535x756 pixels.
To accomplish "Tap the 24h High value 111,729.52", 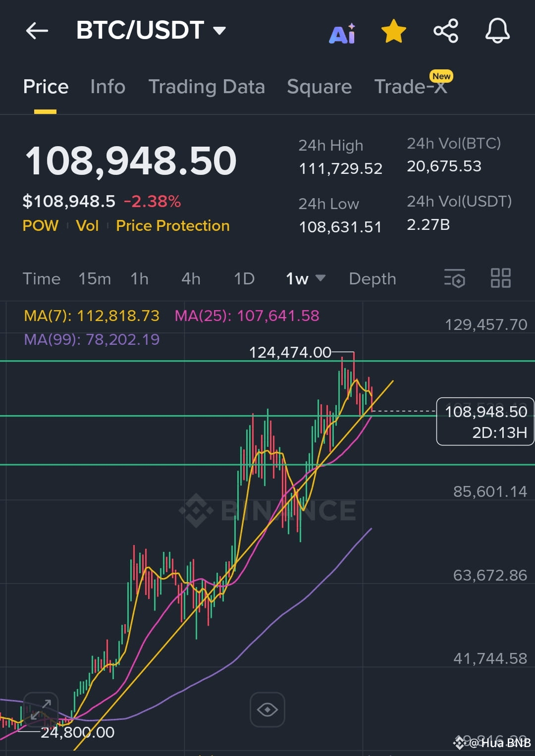I will point(340,169).
